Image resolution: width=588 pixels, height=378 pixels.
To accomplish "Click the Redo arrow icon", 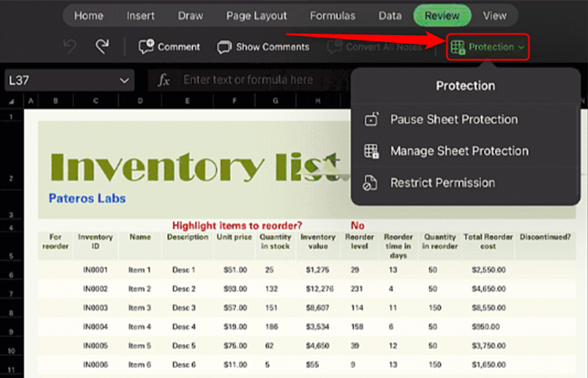I will point(102,46).
